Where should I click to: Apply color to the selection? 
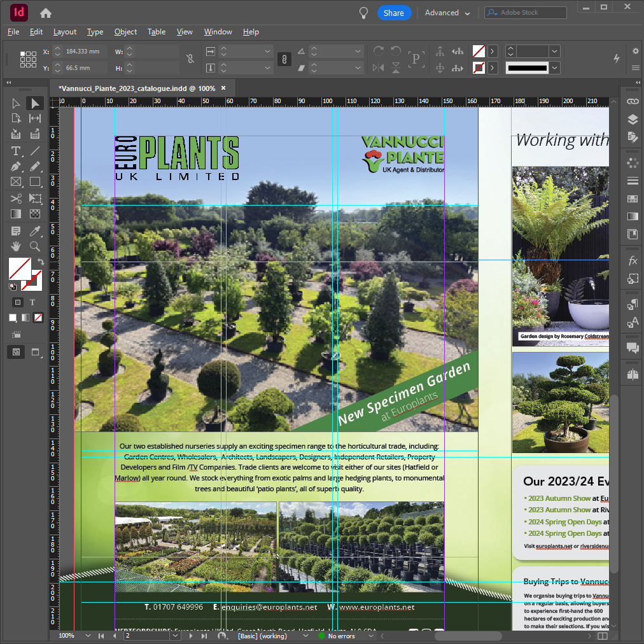coord(13,318)
